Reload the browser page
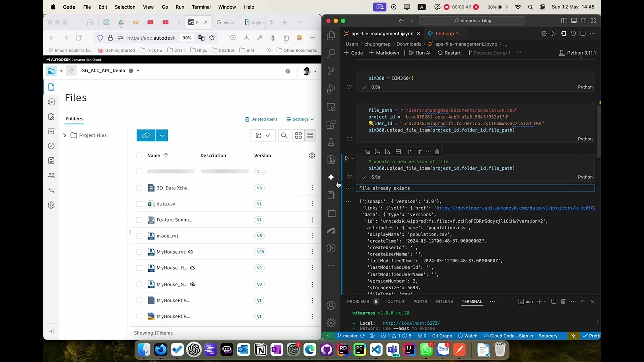Screen dimensions: 644x362 (x=78, y=38)
